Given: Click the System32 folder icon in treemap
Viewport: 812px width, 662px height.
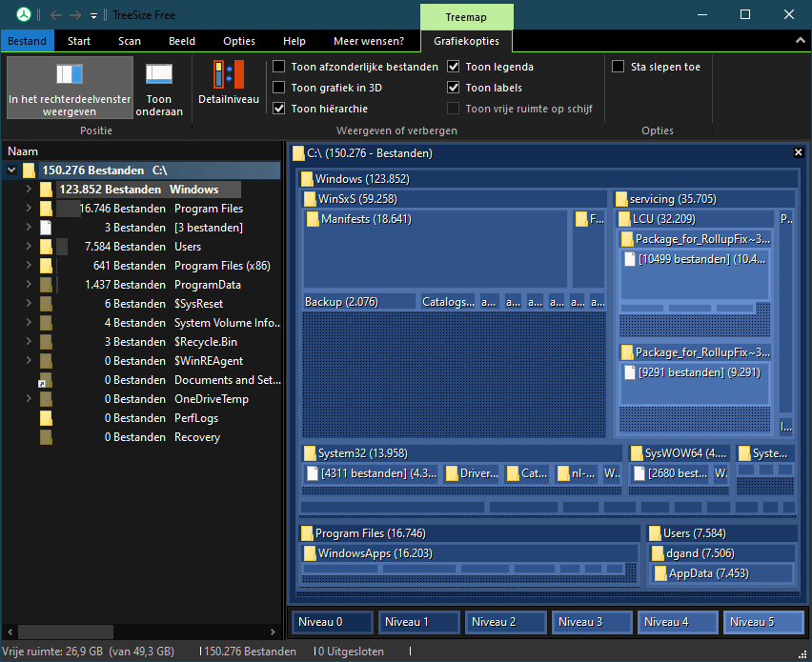Looking at the screenshot, I should click(x=310, y=454).
